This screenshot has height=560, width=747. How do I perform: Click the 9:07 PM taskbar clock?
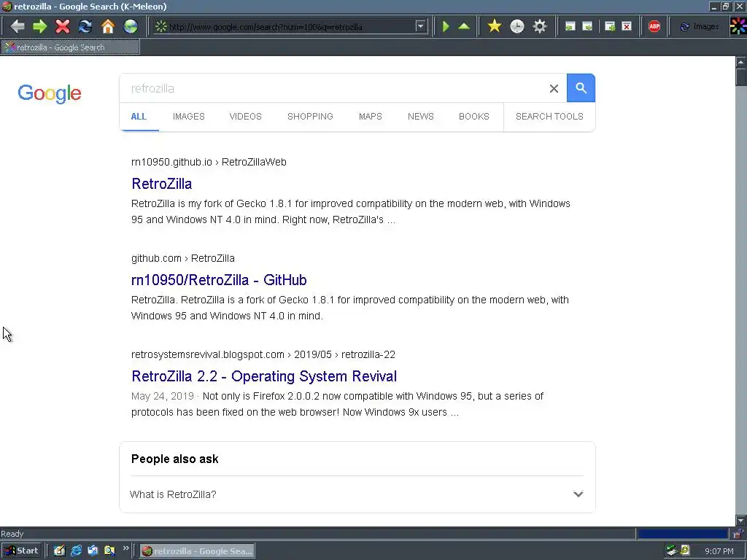(719, 551)
